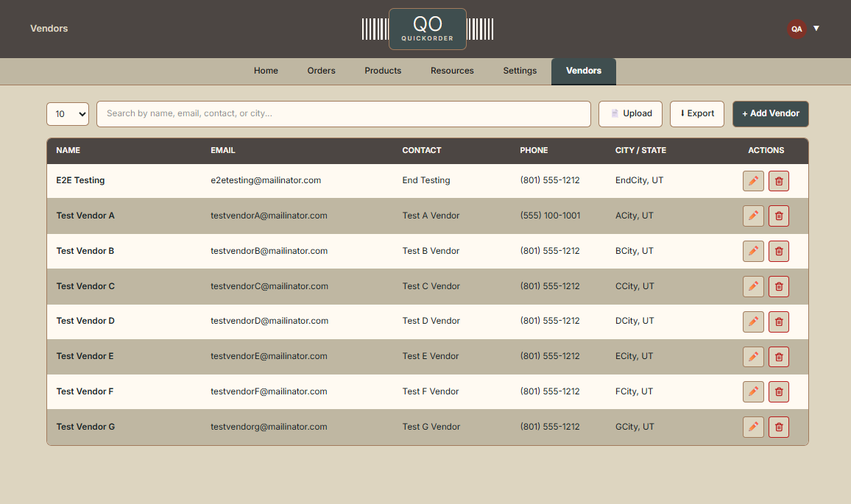
Task: Delete Test Vendor G with trash icon
Action: point(779,427)
